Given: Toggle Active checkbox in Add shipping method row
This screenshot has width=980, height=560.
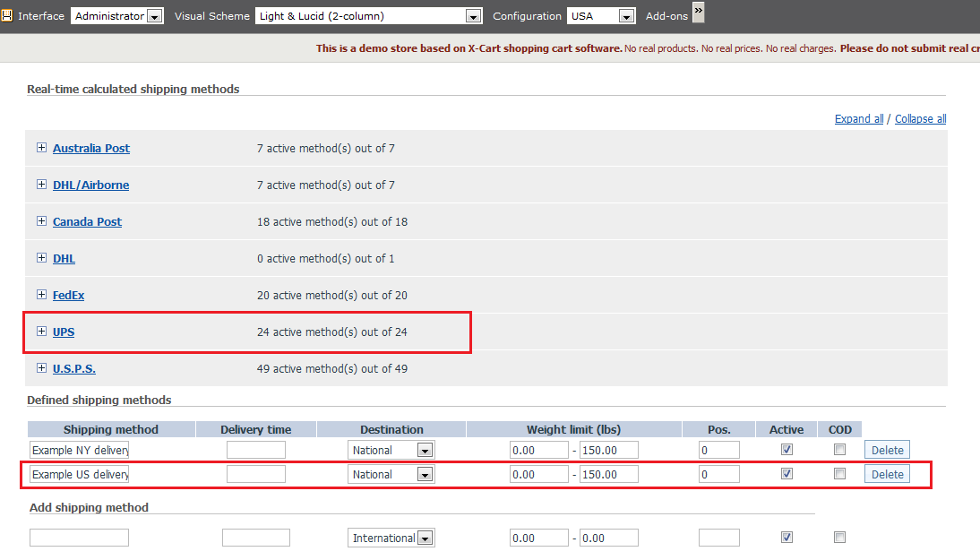Looking at the screenshot, I should click(787, 538).
